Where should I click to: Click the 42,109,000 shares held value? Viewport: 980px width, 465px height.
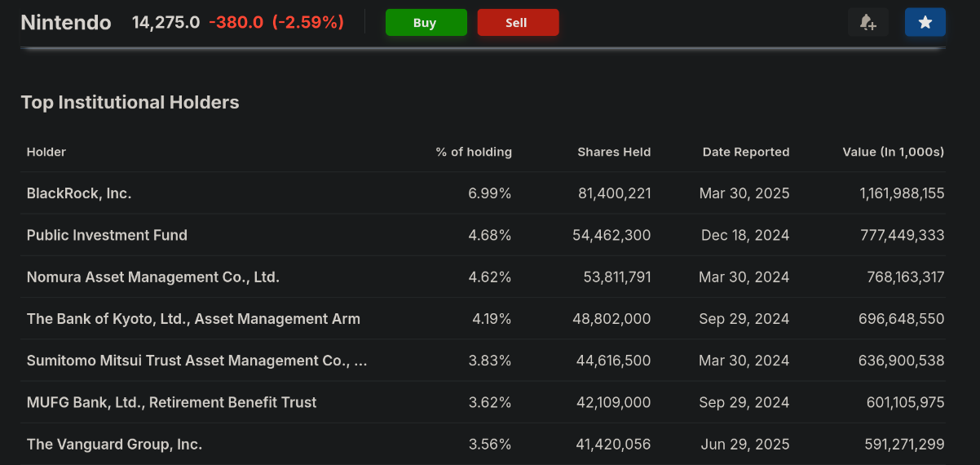coord(612,402)
